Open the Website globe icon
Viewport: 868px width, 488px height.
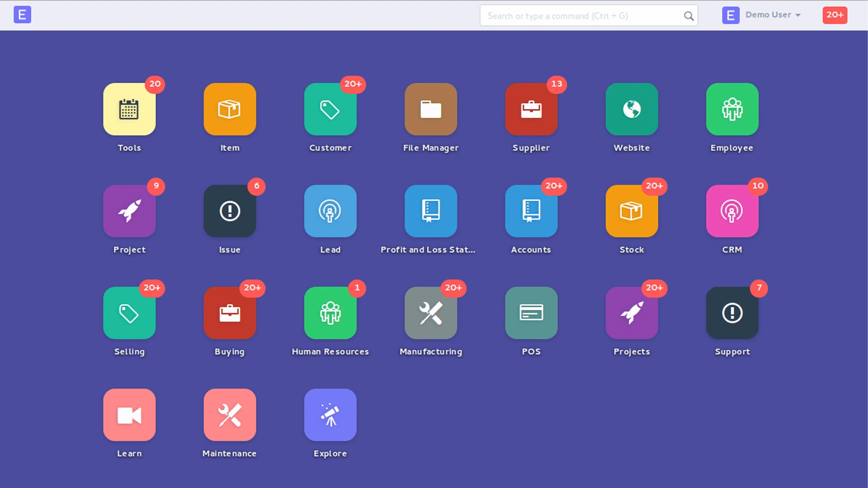[632, 109]
